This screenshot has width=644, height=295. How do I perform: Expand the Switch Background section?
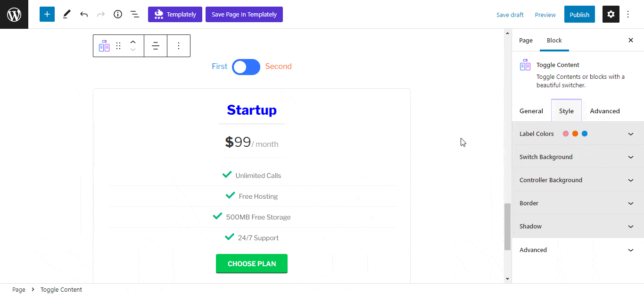tap(578, 157)
